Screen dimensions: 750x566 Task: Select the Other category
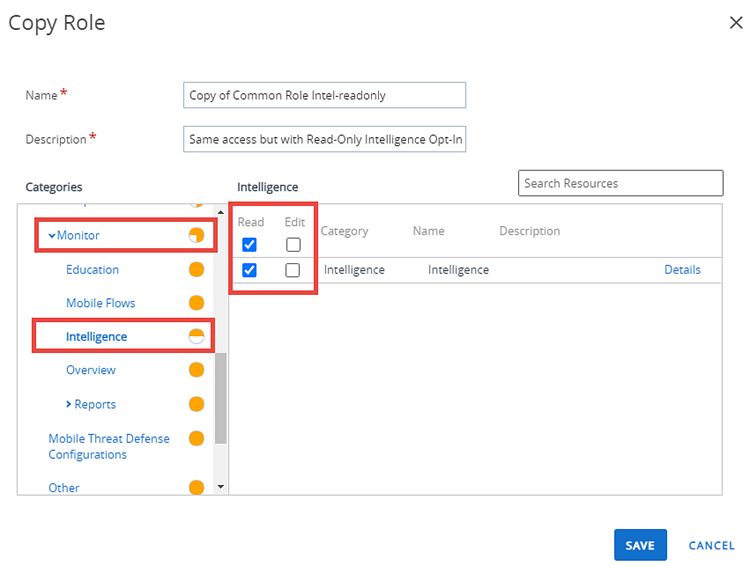[x=64, y=488]
